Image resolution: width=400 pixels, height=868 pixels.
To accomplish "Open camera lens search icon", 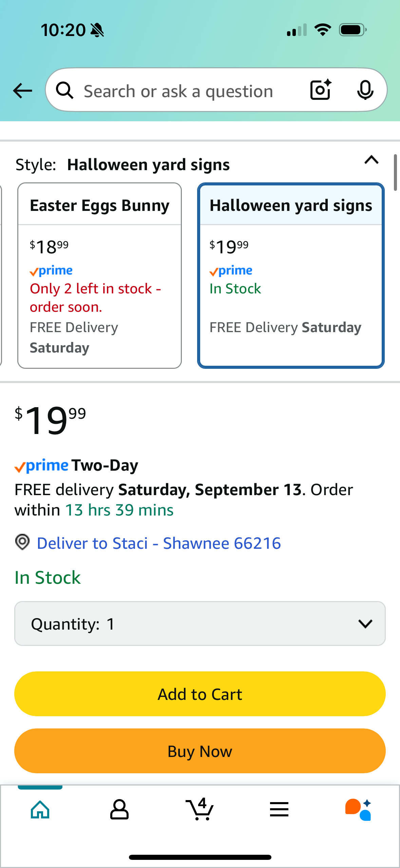I will point(321,90).
